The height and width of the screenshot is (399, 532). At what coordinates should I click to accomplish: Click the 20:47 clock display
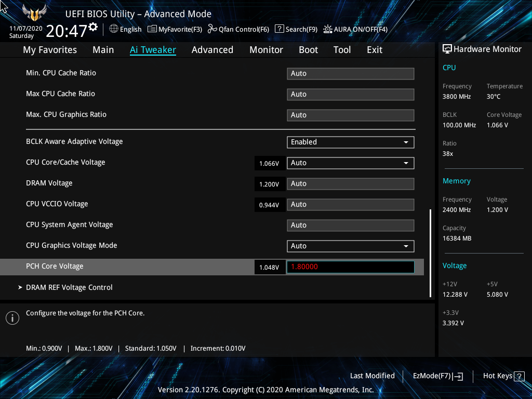[x=67, y=31]
